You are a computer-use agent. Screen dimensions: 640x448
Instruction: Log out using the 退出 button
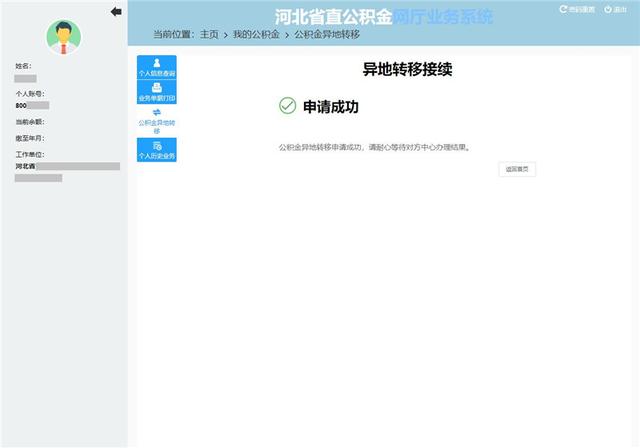615,9
